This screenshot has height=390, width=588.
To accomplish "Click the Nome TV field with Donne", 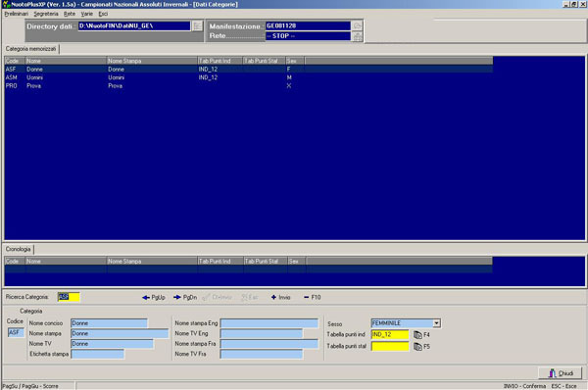I will 112,344.
